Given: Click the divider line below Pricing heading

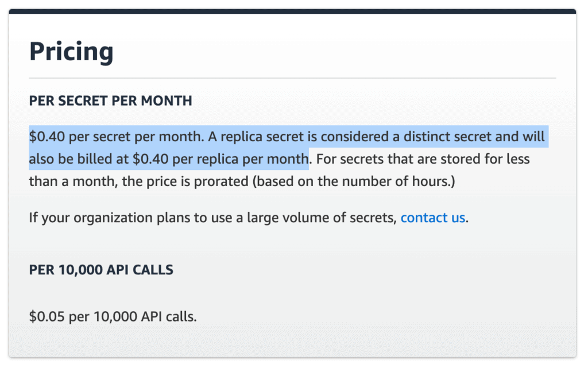Looking at the screenshot, I should click(x=293, y=78).
